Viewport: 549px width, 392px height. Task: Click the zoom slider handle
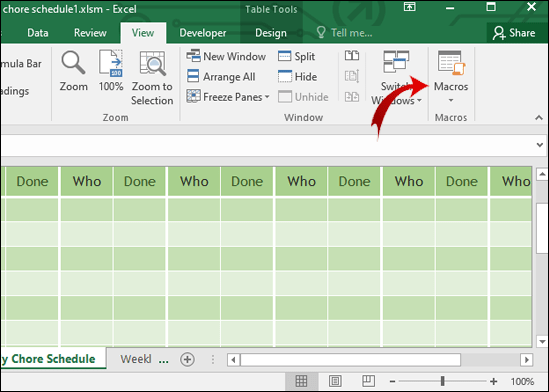(443, 381)
